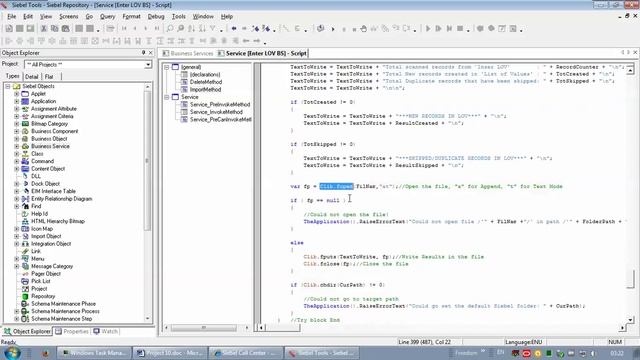Select the EIM Interface Table type

pos(53,191)
